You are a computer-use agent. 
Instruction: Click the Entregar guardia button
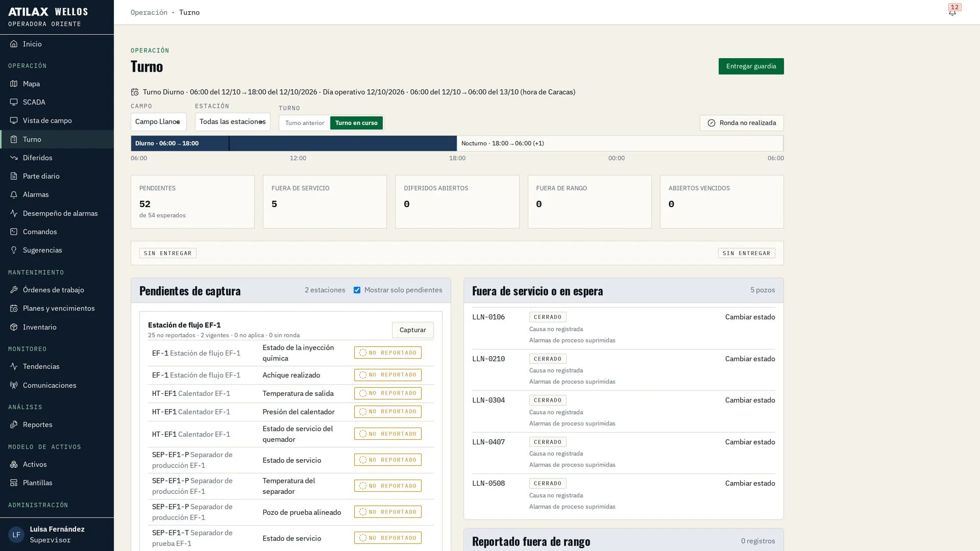751,66
